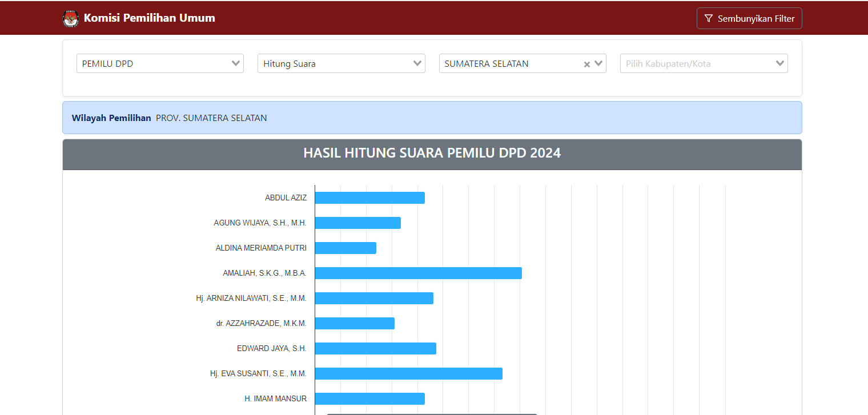Click the ALDINA MERIAMDA PUTRI label
Image resolution: width=868 pixels, height=415 pixels.
(x=261, y=248)
